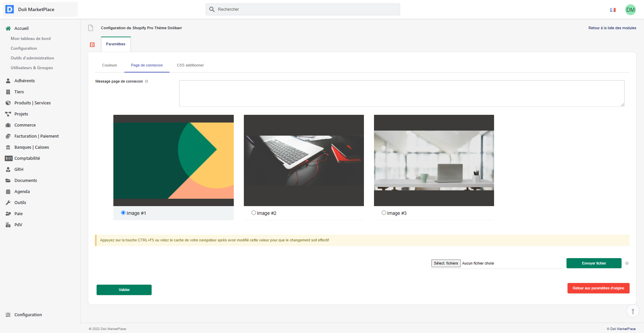The width and height of the screenshot is (644, 333).
Task: Select the Image #2 radio button
Action: click(x=254, y=213)
